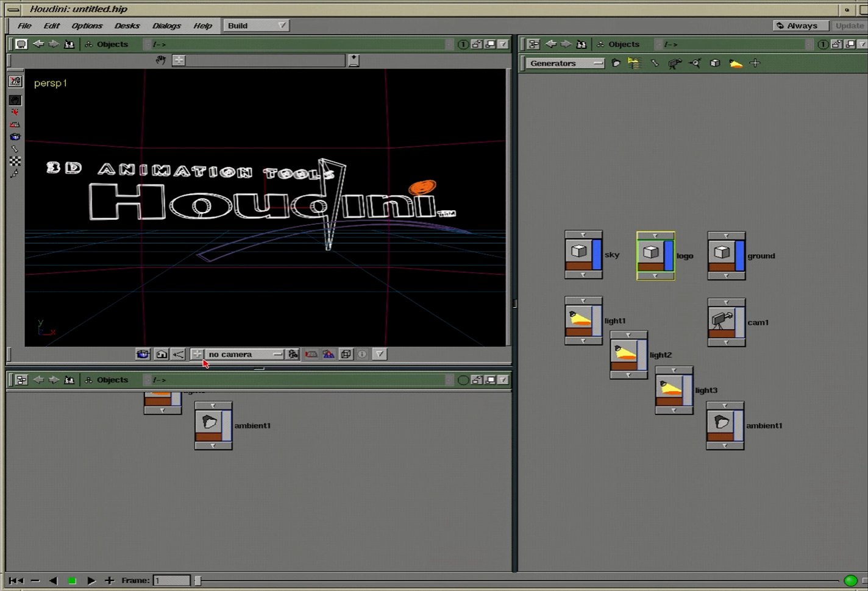Viewport: 868px width, 591px height.
Task: Click the light tool icon in Generators toolbar
Action: (x=736, y=63)
